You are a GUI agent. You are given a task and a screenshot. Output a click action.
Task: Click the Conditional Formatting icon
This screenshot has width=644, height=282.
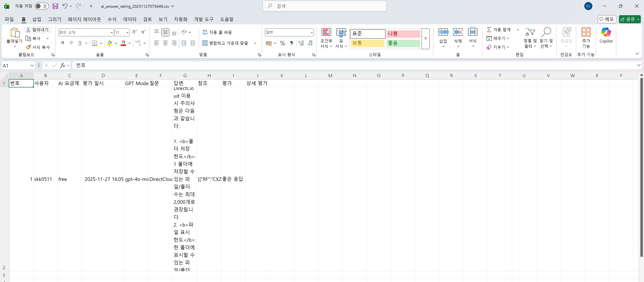point(326,32)
